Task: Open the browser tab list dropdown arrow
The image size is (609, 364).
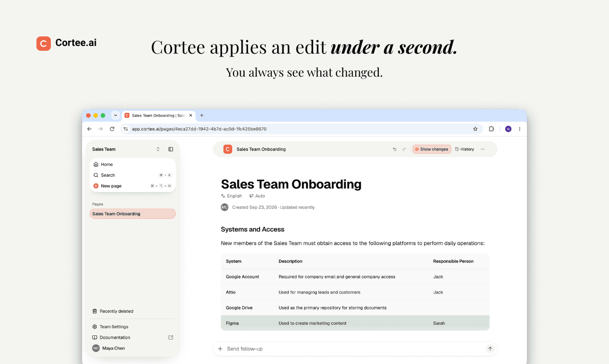Action: pyautogui.click(x=115, y=115)
